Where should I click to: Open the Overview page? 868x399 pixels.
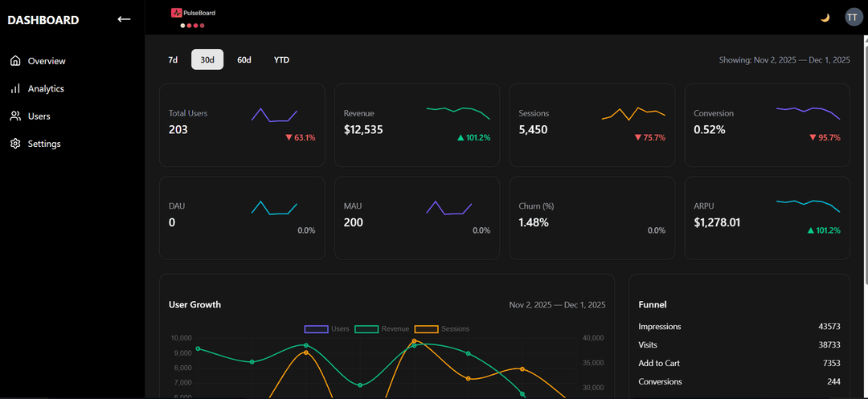click(47, 61)
